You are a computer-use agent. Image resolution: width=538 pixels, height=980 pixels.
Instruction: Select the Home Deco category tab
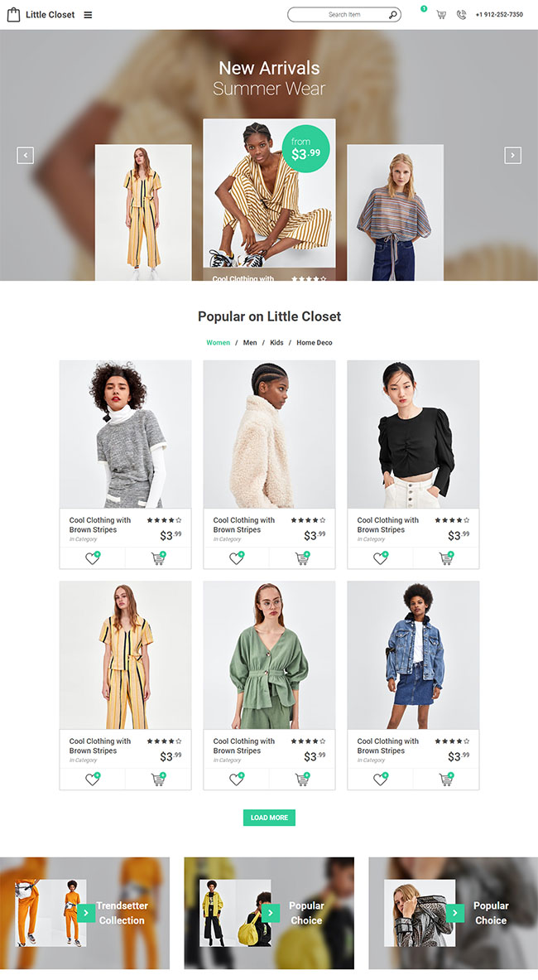(x=315, y=343)
